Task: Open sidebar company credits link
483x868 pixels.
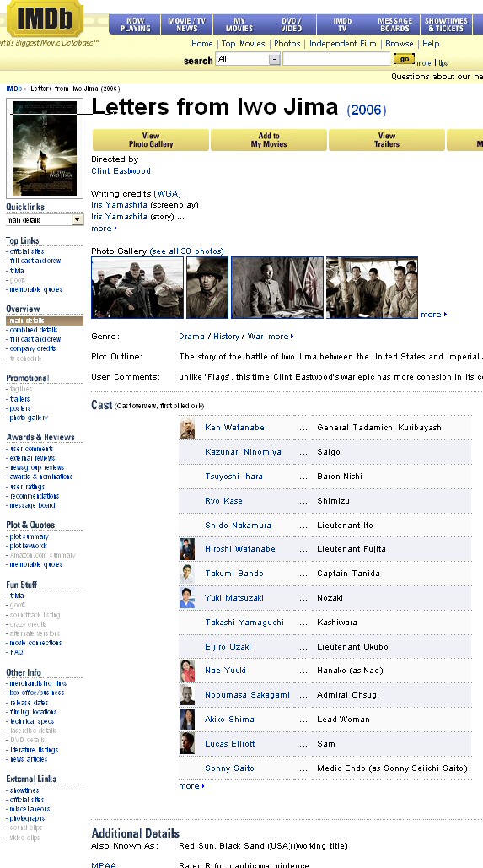Action: pos(33,348)
